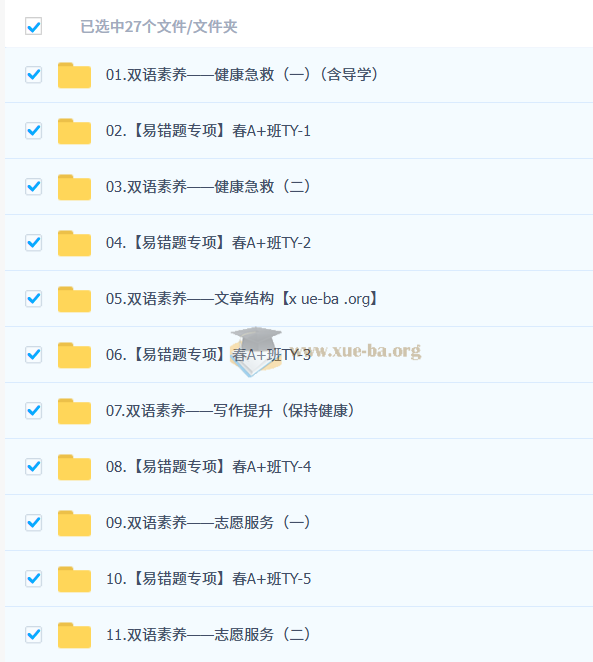The height and width of the screenshot is (662, 593).
Task: Open folder name 10.【易错题专项】春A+班TY-5
Action: (208, 578)
